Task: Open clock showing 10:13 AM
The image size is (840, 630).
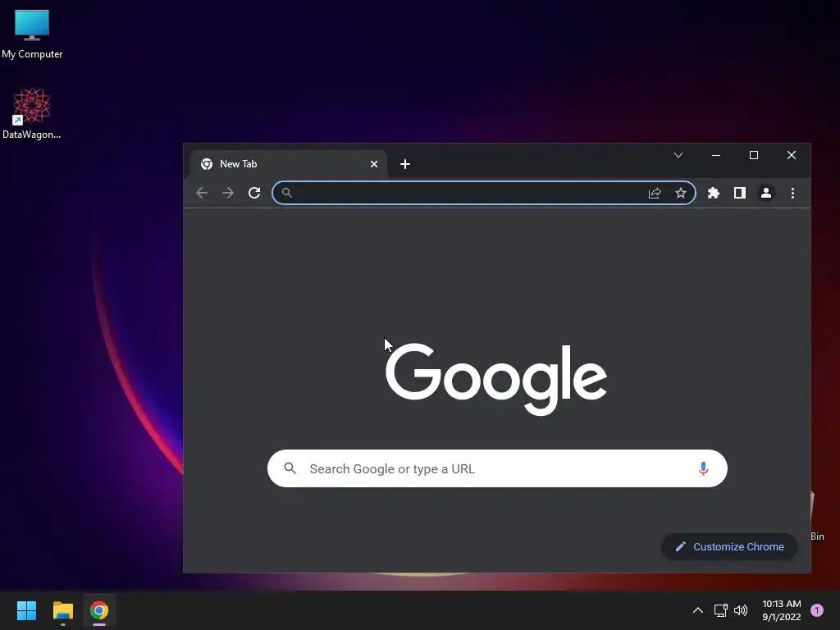Action: pyautogui.click(x=782, y=610)
